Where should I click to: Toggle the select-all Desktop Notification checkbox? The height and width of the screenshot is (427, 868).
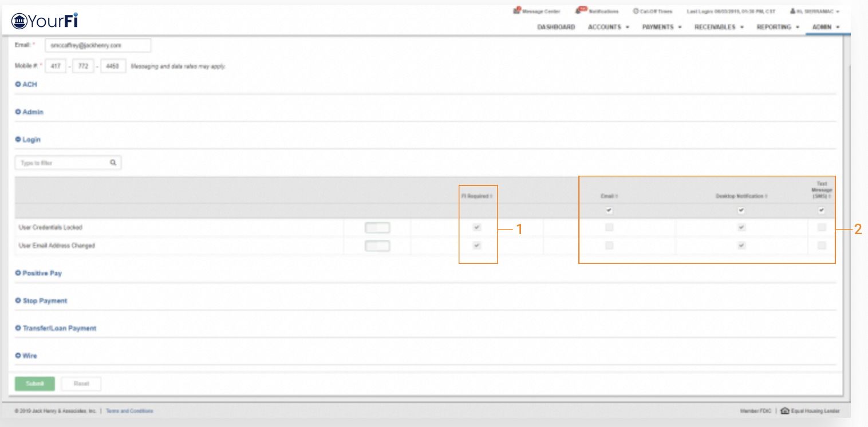741,211
